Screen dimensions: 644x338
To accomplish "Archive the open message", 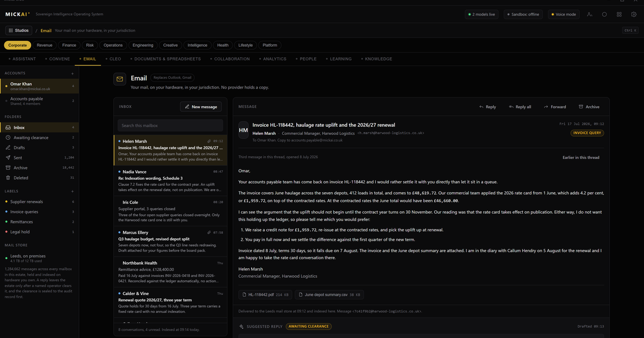I will [x=589, y=107].
